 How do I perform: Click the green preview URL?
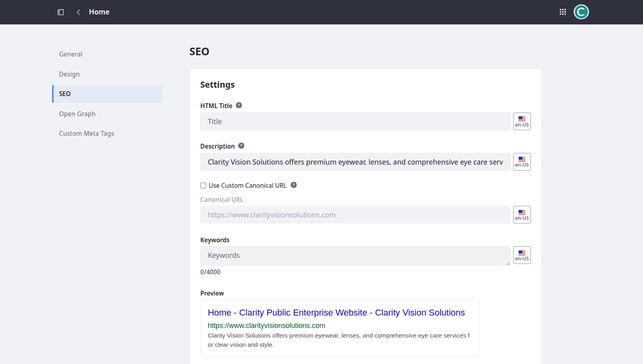(x=266, y=326)
